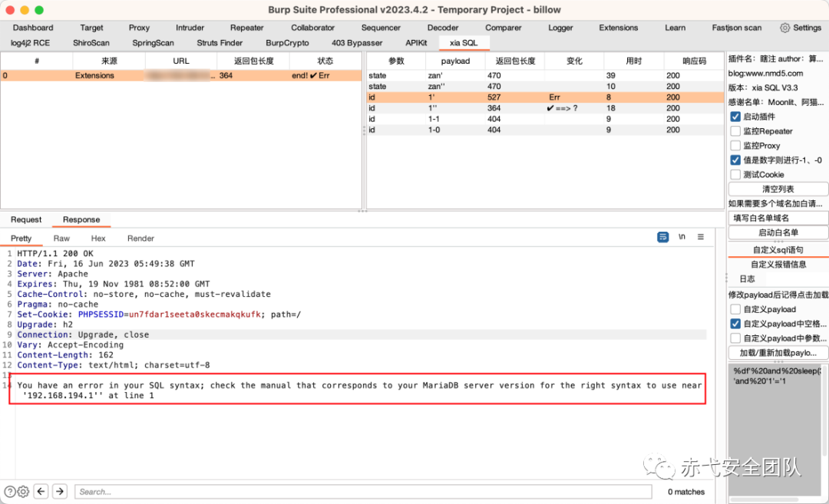The image size is (829, 504).
Task: Click the PHPSESSID cookie value text
Action: tap(194, 315)
